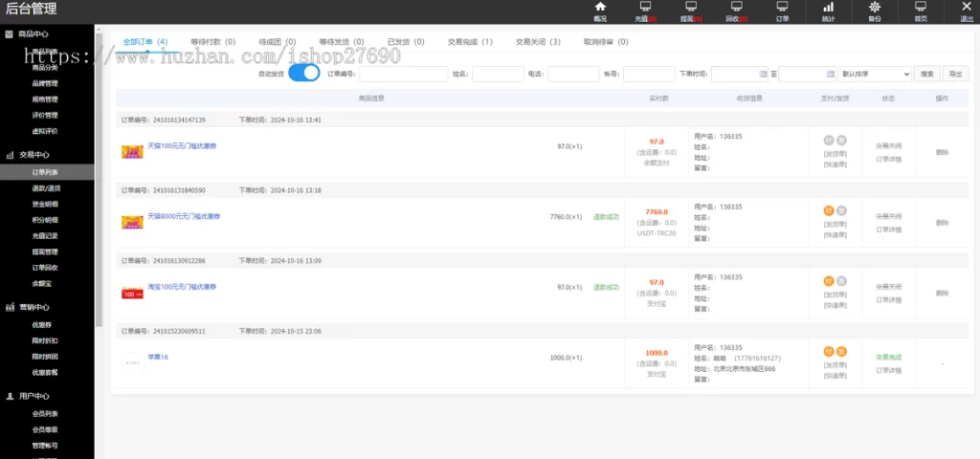980x459 pixels.
Task: Click the 回收 recycle icon in top bar
Action: click(736, 8)
